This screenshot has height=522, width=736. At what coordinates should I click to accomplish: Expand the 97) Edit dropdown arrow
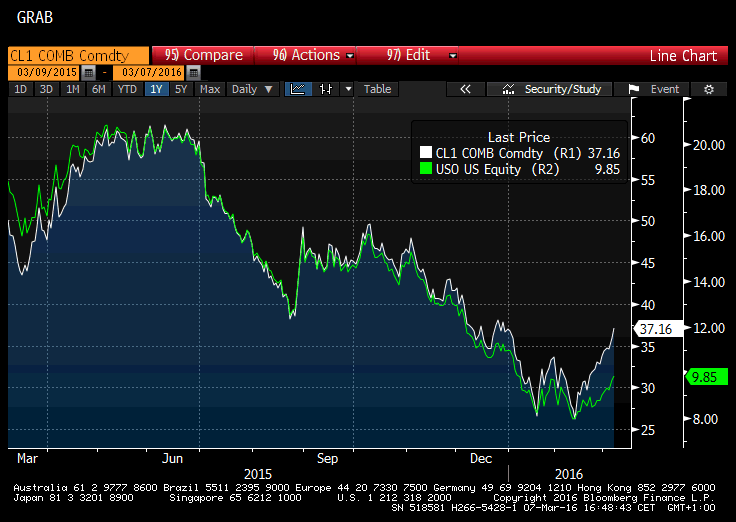click(x=452, y=55)
